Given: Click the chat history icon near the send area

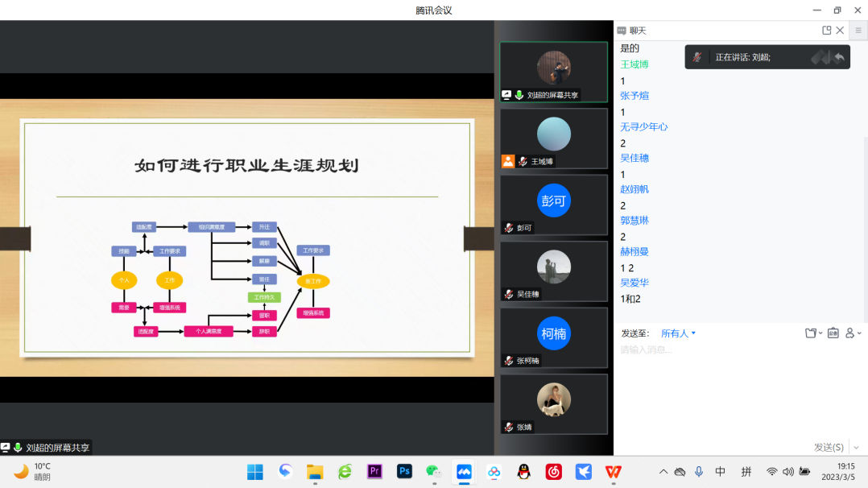Looking at the screenshot, I should 811,333.
